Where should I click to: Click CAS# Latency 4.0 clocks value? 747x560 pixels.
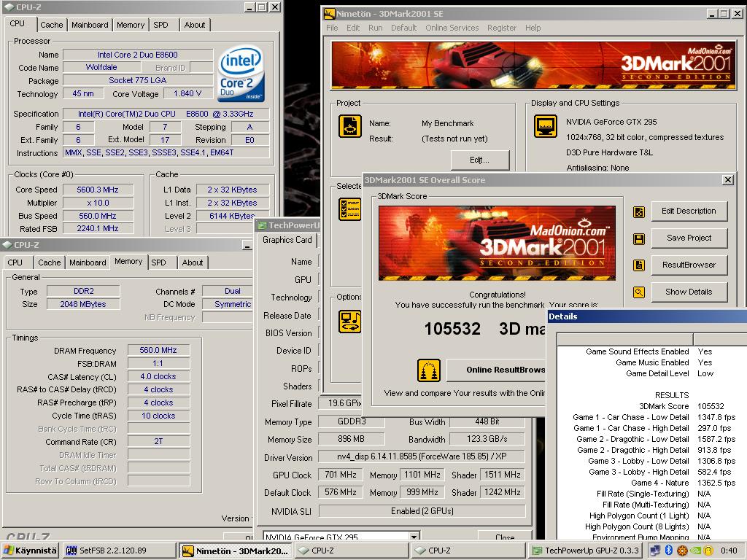click(x=158, y=376)
